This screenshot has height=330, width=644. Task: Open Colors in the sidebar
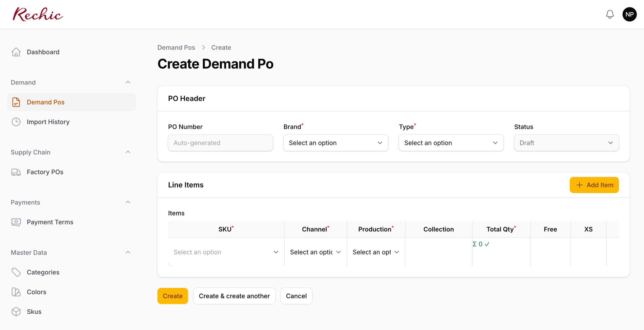point(71,292)
